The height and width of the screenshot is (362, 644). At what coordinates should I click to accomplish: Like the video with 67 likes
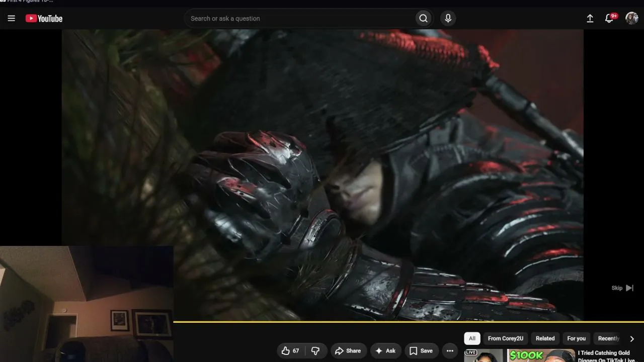[291, 351]
